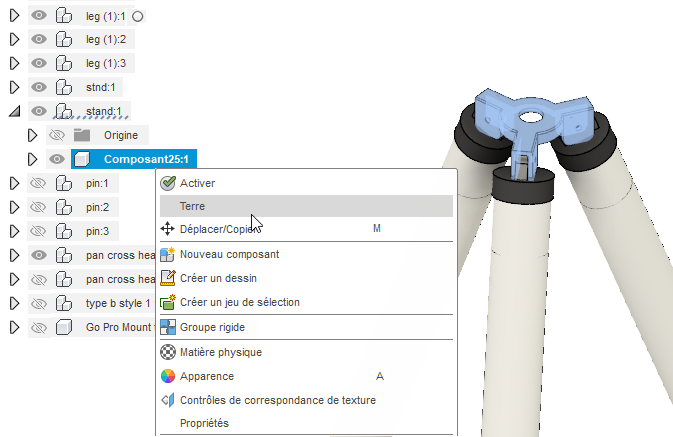Expand the Go Pro Mount component node

[x=14, y=328]
